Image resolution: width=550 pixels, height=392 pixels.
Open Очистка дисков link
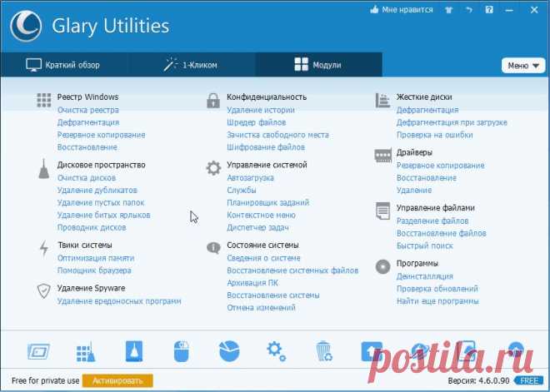(x=87, y=178)
